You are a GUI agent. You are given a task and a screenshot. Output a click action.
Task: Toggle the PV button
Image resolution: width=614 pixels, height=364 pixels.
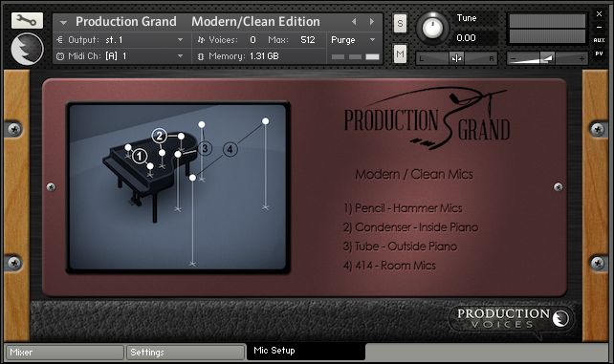tap(599, 54)
